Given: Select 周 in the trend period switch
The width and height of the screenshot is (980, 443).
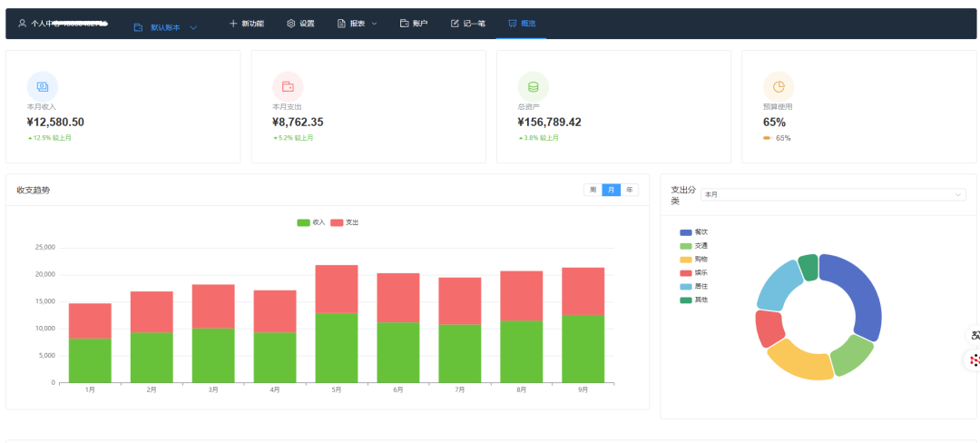Looking at the screenshot, I should [593, 190].
